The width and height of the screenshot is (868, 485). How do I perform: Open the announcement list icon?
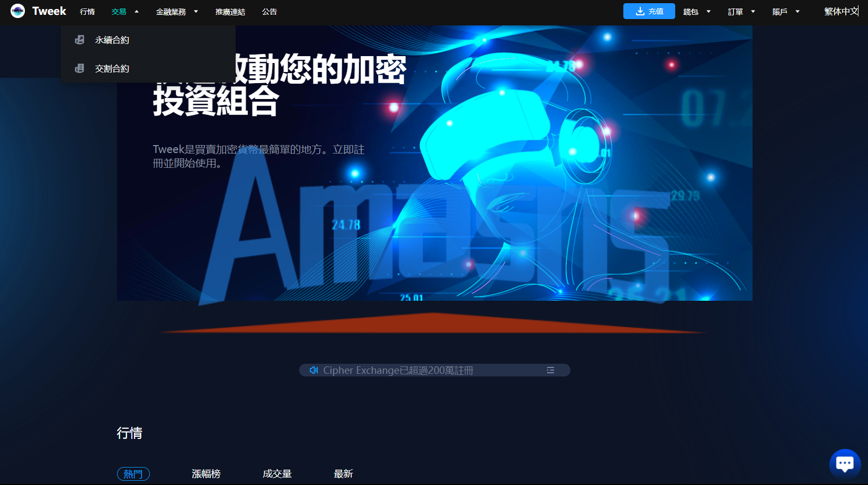coord(551,370)
